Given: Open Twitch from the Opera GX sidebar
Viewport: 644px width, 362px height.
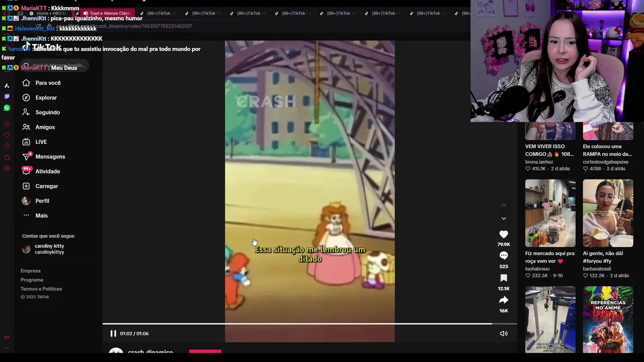Looking at the screenshot, I should point(7,97).
